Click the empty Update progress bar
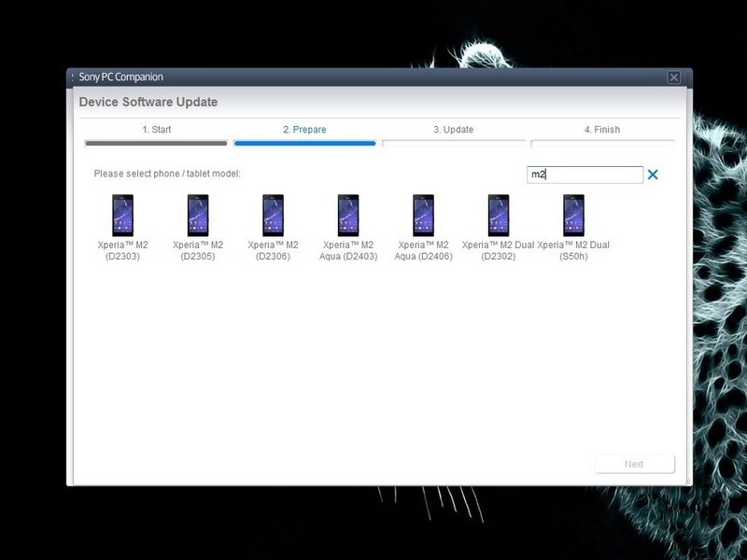This screenshot has height=560, width=747. [x=454, y=143]
